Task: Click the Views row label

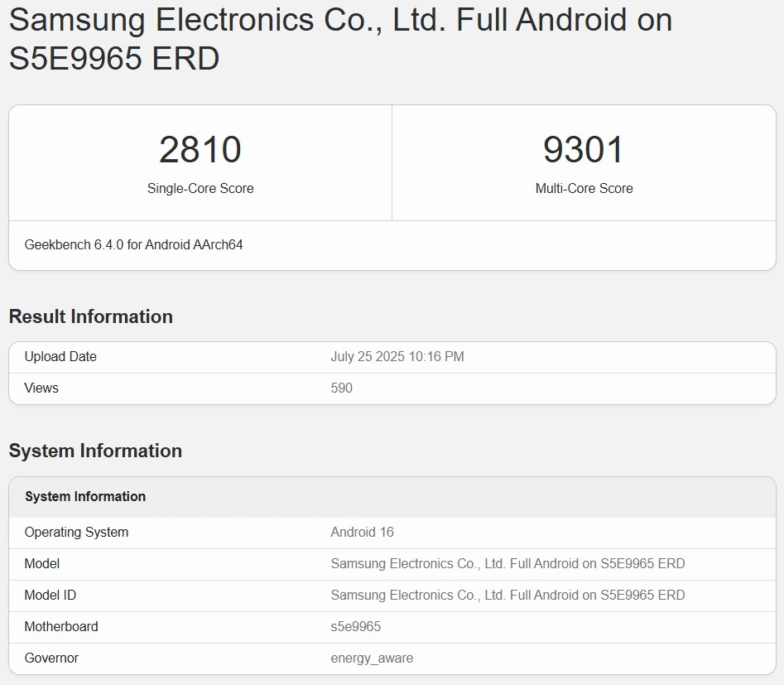Action: [41, 388]
